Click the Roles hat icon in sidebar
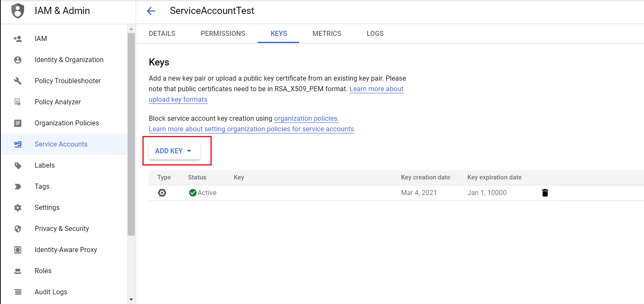The height and width of the screenshot is (304, 644). (x=18, y=271)
